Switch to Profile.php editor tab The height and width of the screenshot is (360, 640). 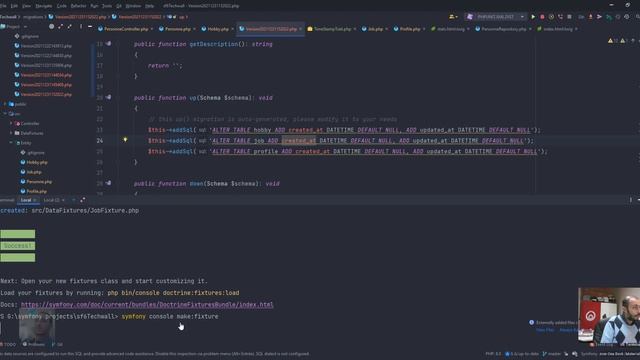409,29
